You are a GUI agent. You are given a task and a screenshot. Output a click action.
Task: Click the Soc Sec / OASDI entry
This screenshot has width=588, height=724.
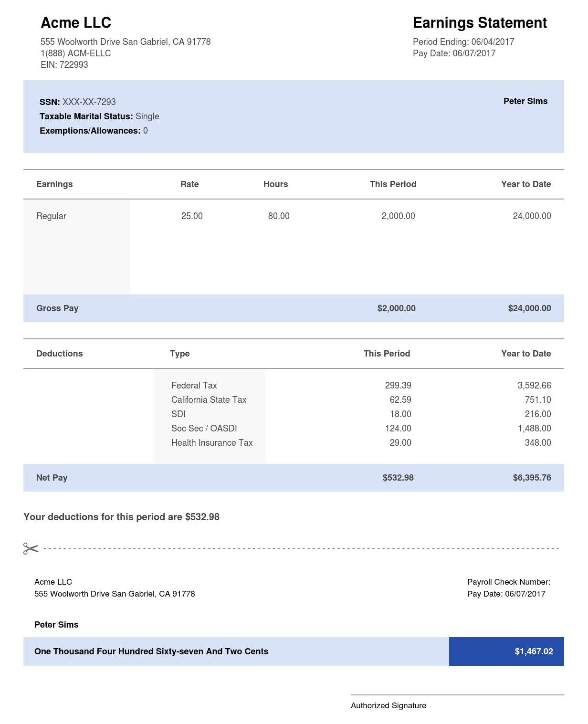204,429
